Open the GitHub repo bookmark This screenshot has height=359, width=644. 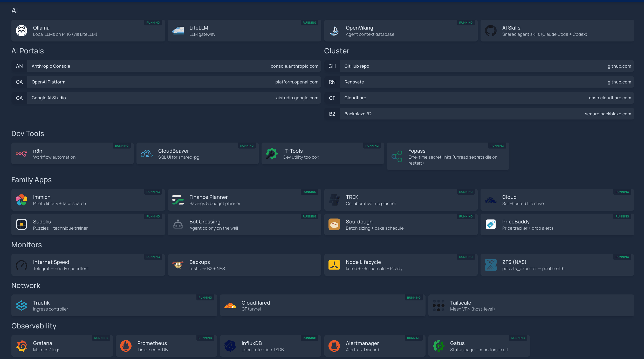point(479,66)
